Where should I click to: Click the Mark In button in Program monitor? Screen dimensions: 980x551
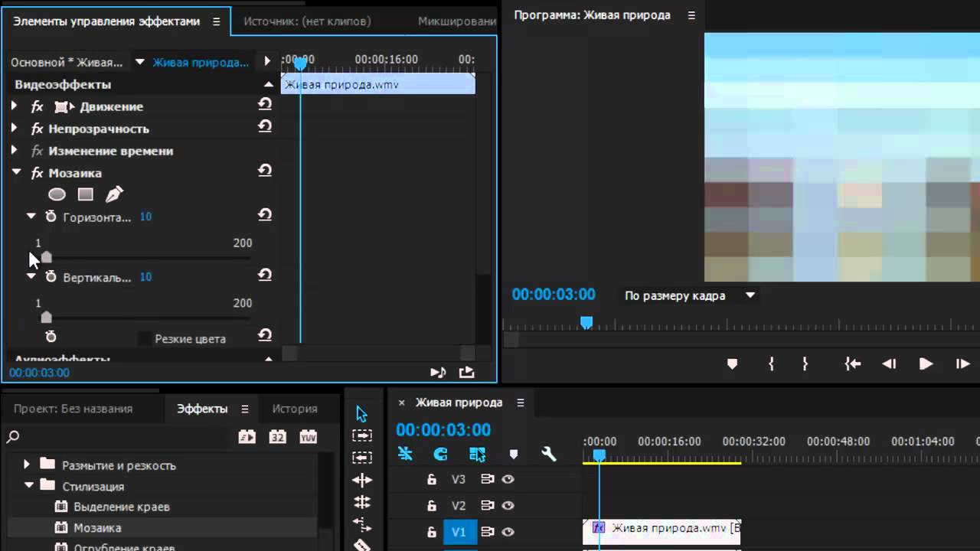coord(771,364)
